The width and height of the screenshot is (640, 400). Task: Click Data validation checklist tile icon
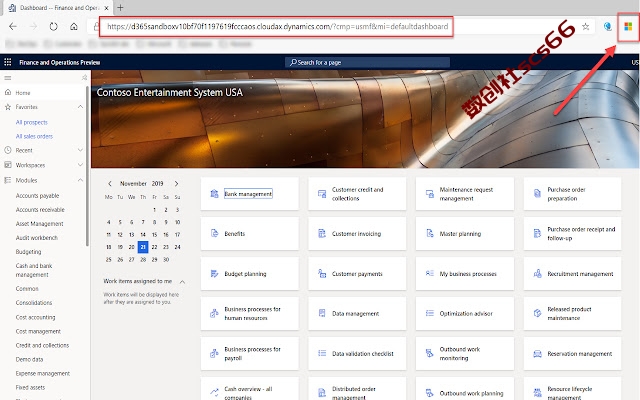point(322,353)
